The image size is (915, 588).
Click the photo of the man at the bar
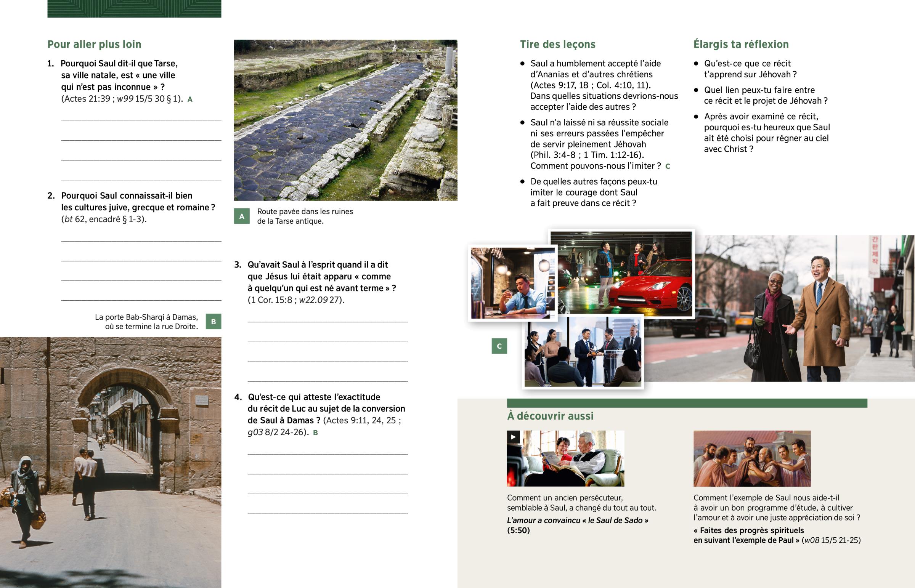point(512,283)
